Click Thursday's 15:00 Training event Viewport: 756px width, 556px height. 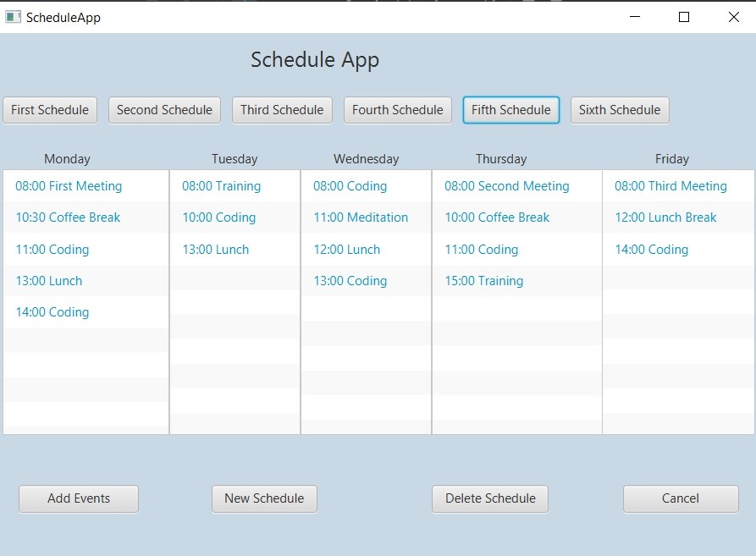click(x=483, y=281)
